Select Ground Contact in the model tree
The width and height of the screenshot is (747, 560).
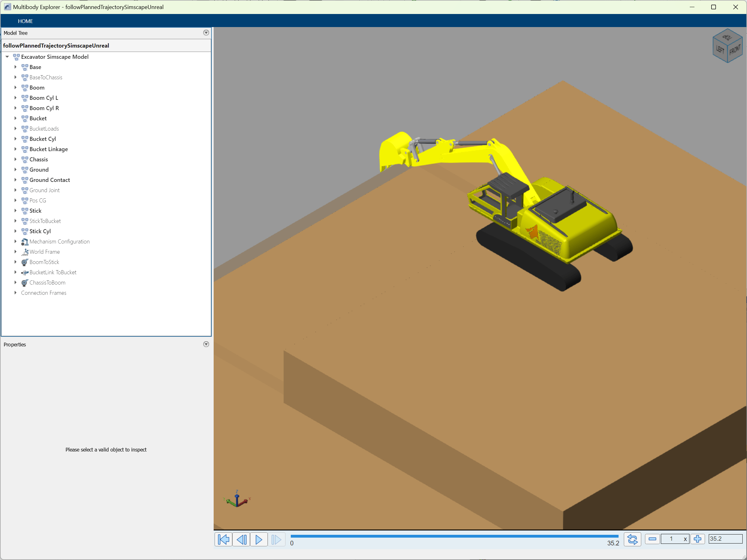point(50,180)
